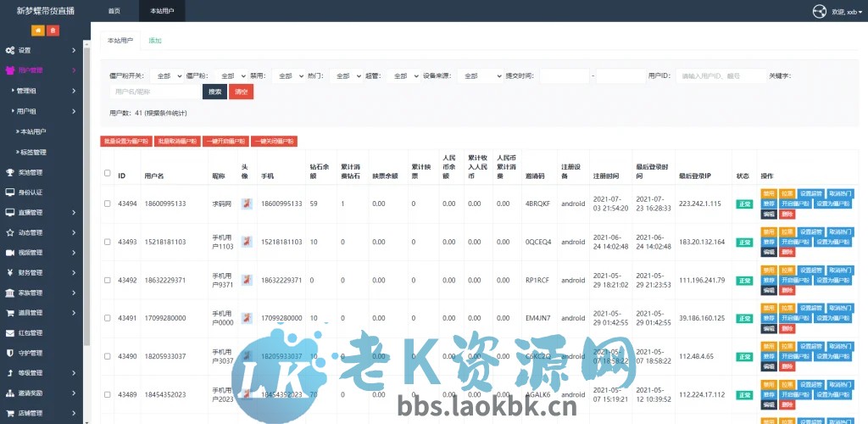
Task: Click 设置超管 for user 43494
Action: 811,193
